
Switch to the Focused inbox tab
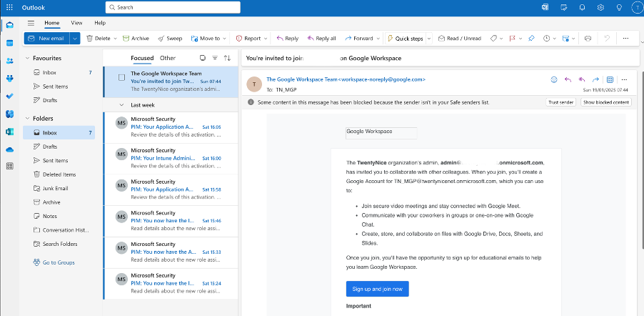[x=142, y=58]
